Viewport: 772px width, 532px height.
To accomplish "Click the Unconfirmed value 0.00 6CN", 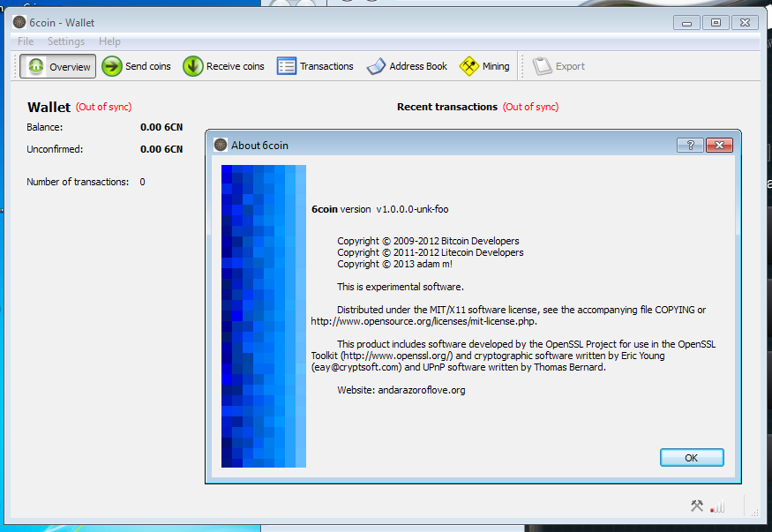I will (x=161, y=149).
